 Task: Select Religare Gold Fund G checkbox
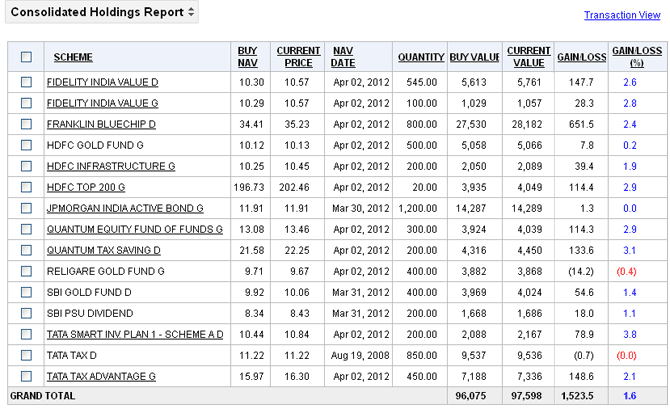coord(26,271)
